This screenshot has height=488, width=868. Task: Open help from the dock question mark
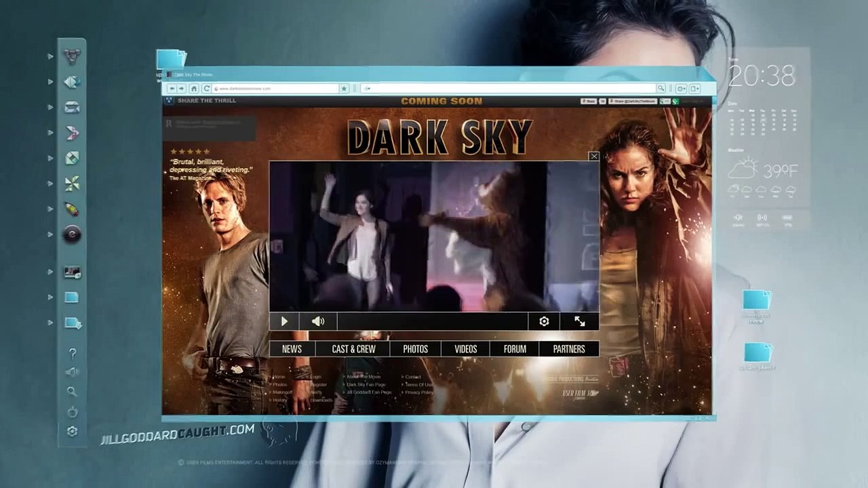(73, 353)
